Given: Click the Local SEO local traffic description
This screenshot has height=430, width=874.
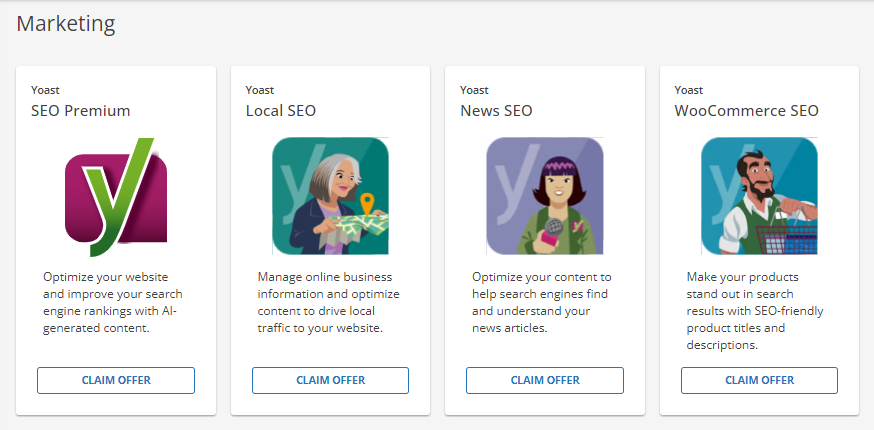Looking at the screenshot, I should [x=328, y=302].
